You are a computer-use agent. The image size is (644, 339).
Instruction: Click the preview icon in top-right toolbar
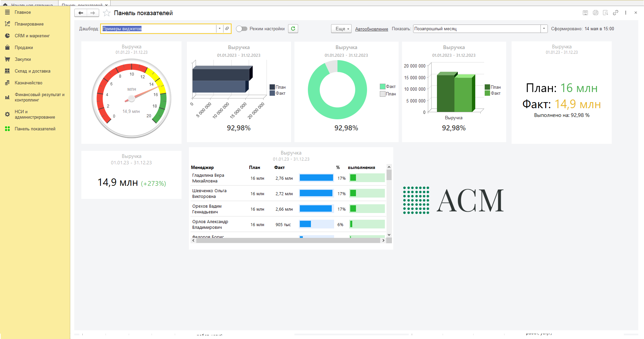(605, 13)
